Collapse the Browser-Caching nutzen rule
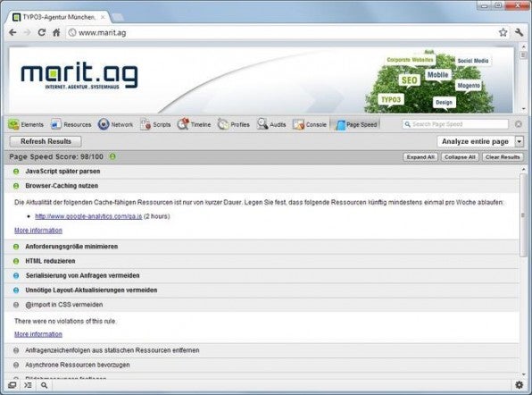This screenshot has height=395, width=532. (262, 186)
